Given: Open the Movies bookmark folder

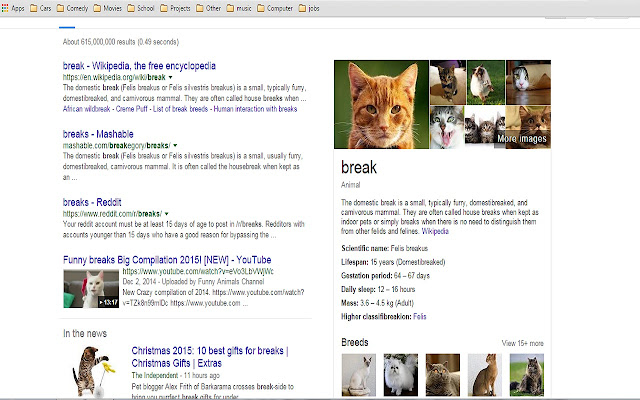Looking at the screenshot, I should pyautogui.click(x=108, y=8).
